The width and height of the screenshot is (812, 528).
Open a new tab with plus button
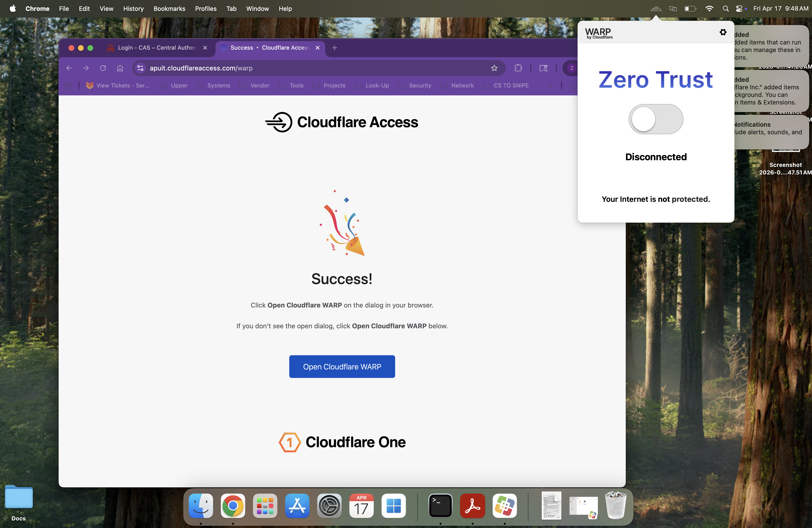(334, 48)
